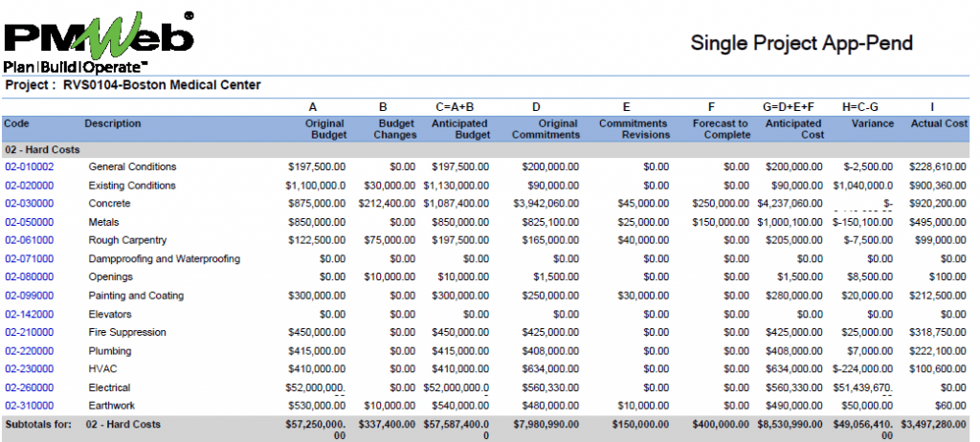Click Concrete budget changes $212,400.00

(x=387, y=204)
